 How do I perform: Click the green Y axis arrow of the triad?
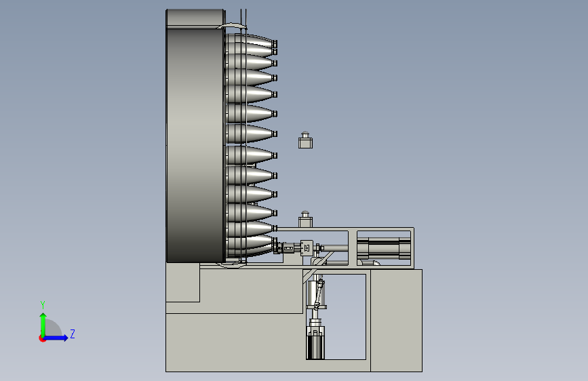pyautogui.click(x=43, y=324)
